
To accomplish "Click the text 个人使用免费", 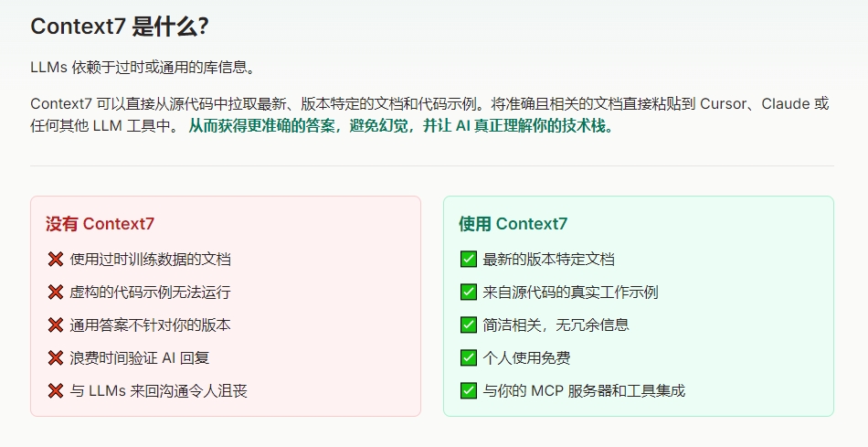I will pyautogui.click(x=526, y=357).
